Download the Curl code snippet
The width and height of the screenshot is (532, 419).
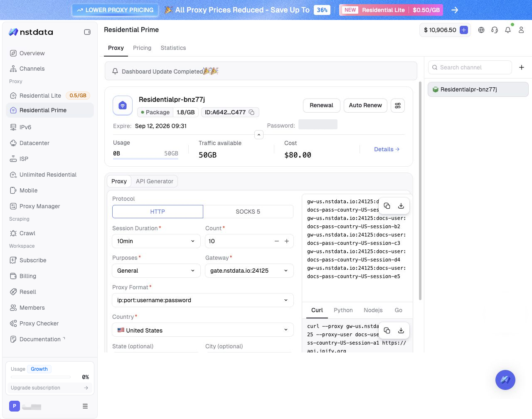click(x=401, y=330)
